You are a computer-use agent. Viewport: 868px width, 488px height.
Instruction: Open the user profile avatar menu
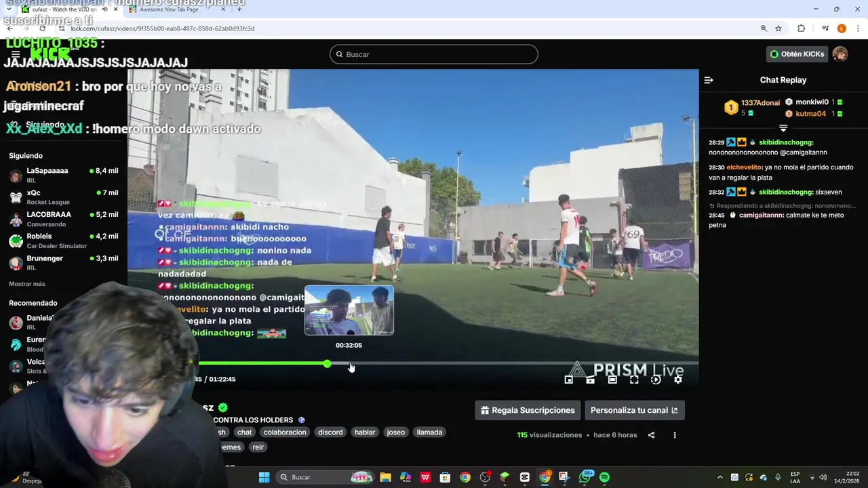coord(840,54)
